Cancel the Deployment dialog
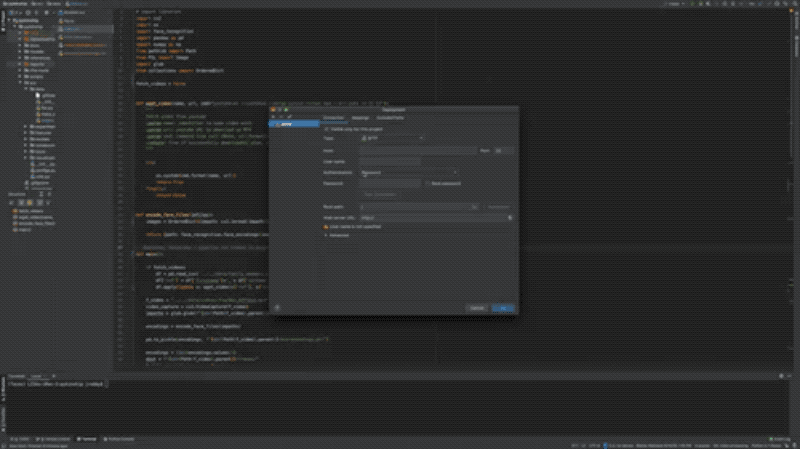The height and width of the screenshot is (449, 800). pos(477,308)
